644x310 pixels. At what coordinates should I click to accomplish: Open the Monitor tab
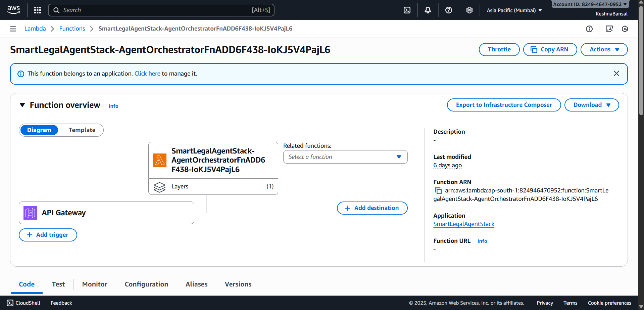95,284
